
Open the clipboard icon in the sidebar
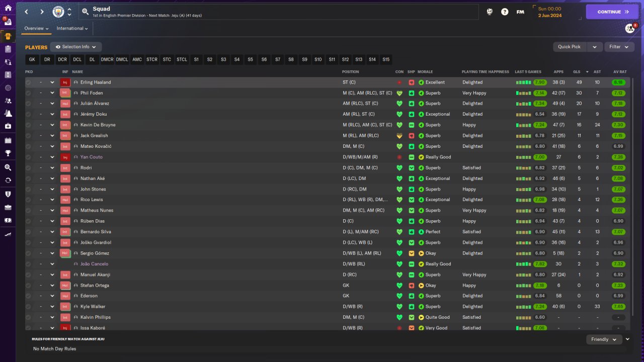tap(8, 49)
